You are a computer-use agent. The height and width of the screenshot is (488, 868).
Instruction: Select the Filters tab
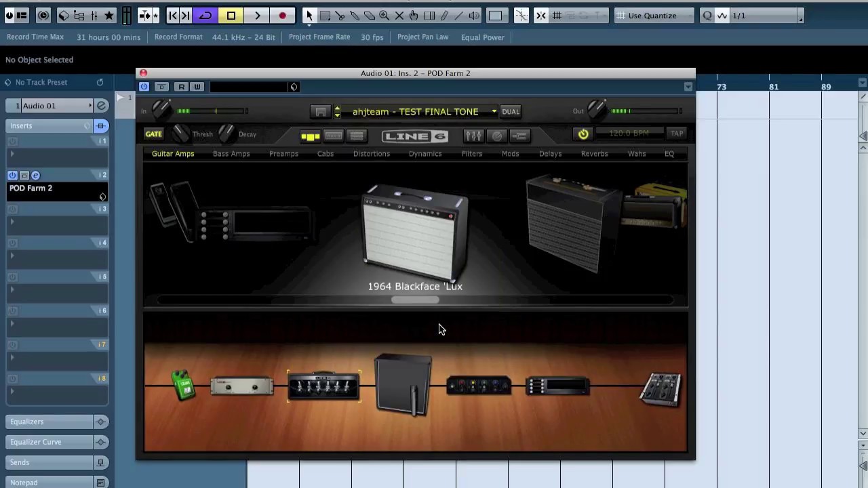[x=472, y=154]
